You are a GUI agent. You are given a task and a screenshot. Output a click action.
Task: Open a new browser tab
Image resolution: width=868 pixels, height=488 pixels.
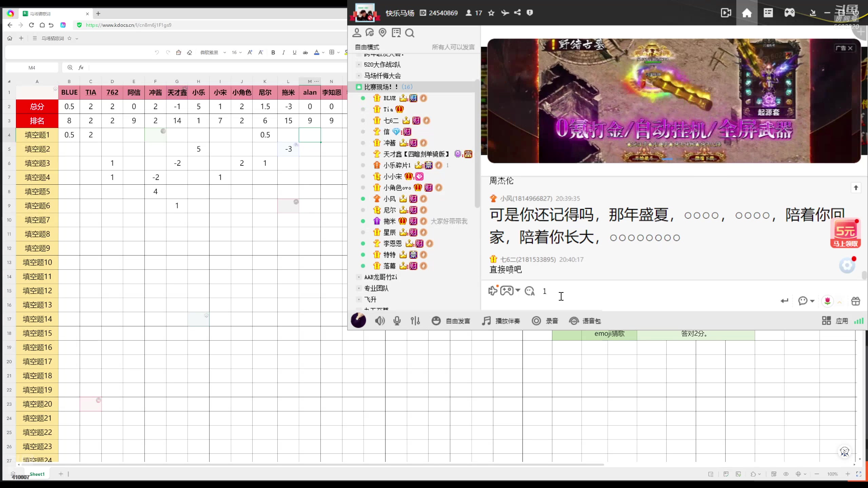click(x=98, y=14)
